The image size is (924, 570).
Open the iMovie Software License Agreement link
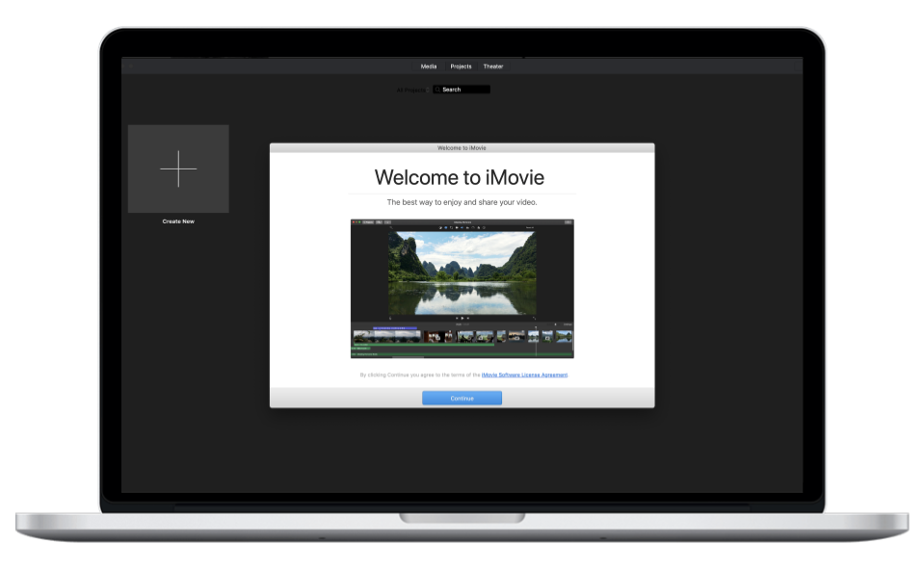coord(524,376)
